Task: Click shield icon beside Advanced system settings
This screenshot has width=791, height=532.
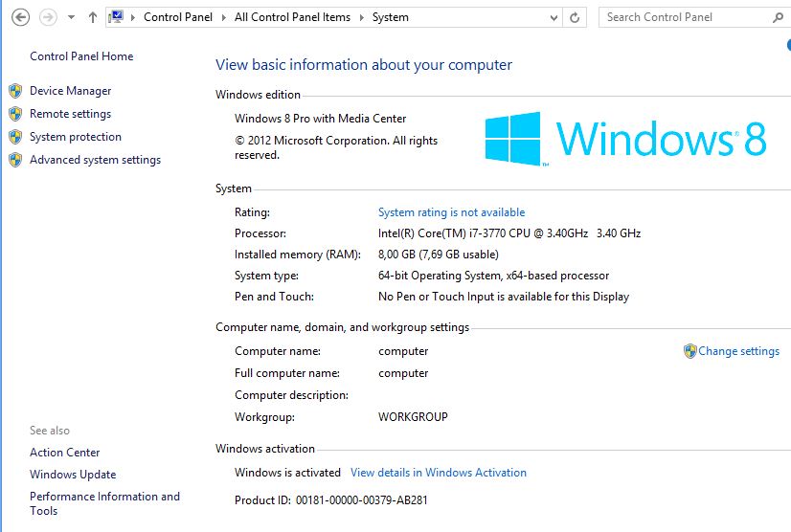Action: [15, 160]
